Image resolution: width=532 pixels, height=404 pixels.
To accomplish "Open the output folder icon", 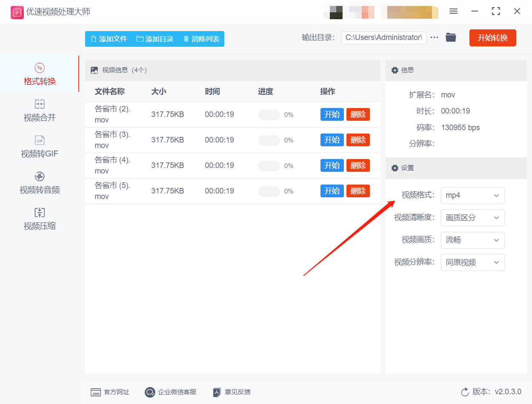I will (451, 37).
